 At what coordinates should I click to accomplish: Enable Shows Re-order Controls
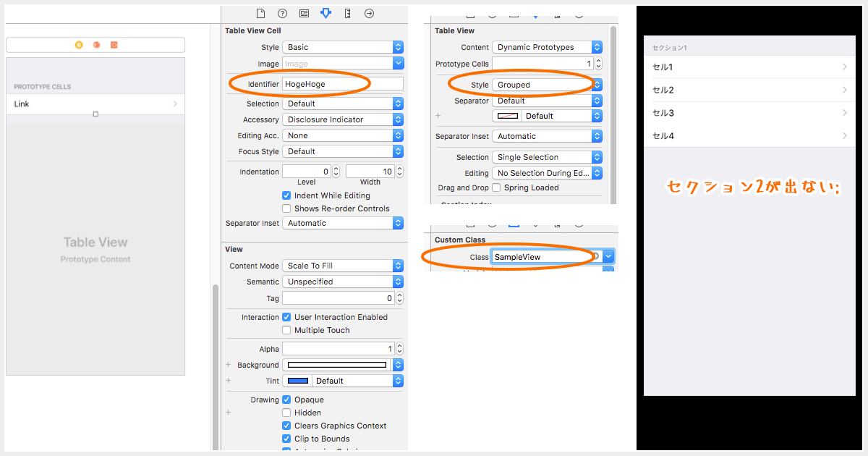(286, 208)
